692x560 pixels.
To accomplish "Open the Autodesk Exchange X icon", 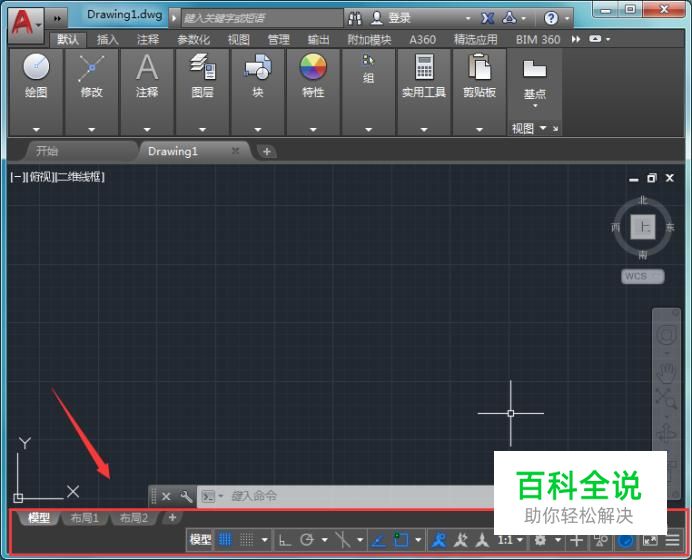I will 487,18.
